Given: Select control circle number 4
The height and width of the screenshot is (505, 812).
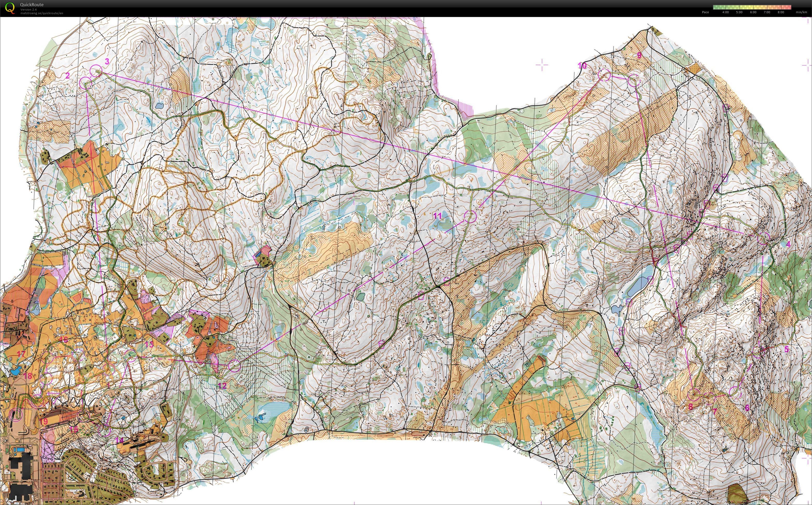Looking at the screenshot, I should (764, 239).
